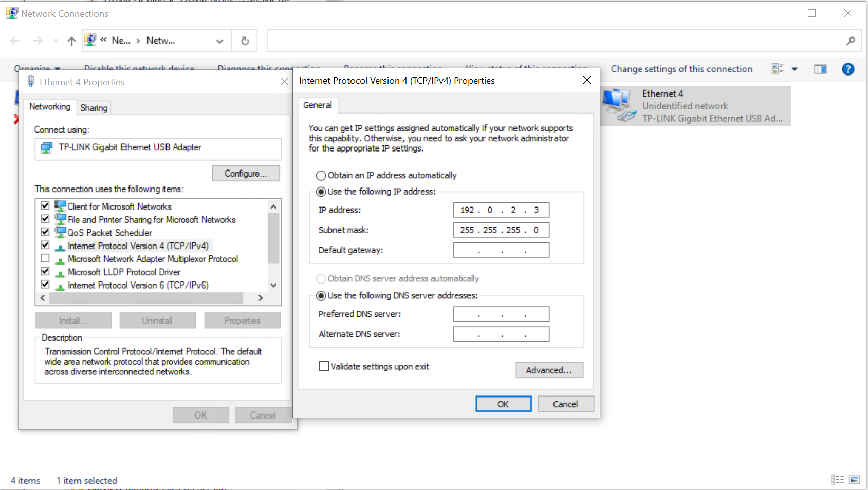
Task: Select Internet Protocol Version 4 (TCP/IPv4) item
Action: [x=138, y=246]
